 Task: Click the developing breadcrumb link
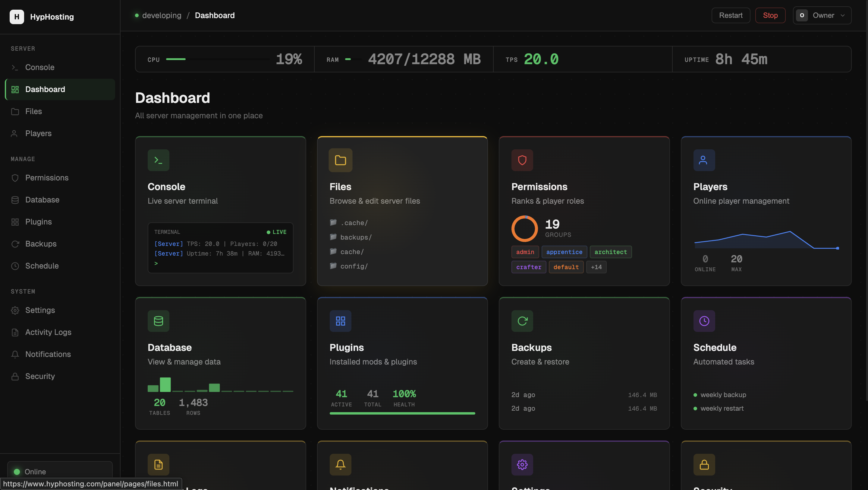click(x=162, y=15)
